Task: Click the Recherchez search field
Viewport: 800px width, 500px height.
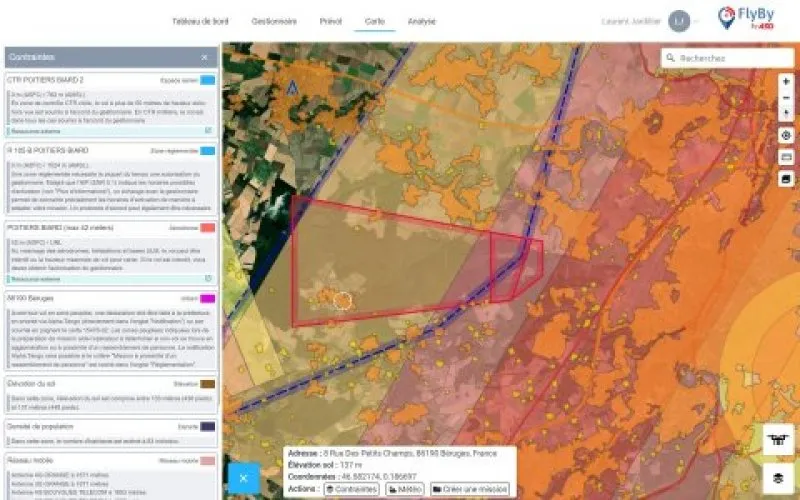Action: [730, 58]
